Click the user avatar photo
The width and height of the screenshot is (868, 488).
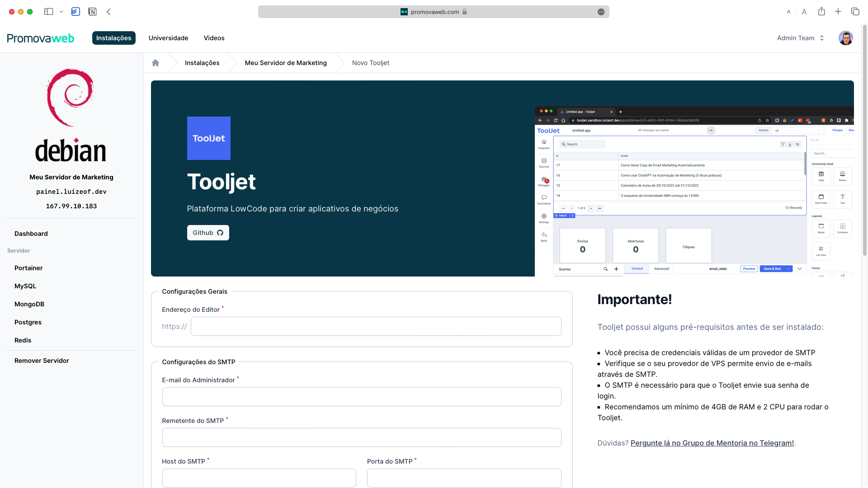click(x=846, y=38)
